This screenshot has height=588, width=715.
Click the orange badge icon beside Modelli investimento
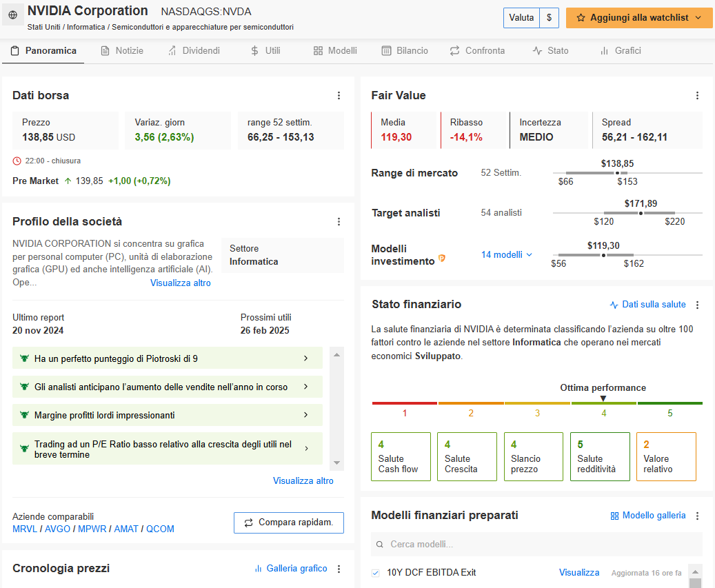point(441,258)
